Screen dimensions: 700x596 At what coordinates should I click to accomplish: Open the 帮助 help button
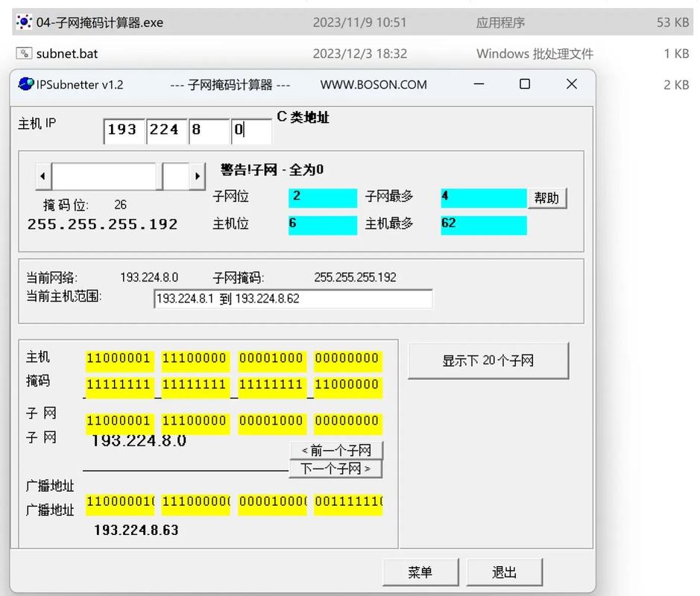pos(547,197)
